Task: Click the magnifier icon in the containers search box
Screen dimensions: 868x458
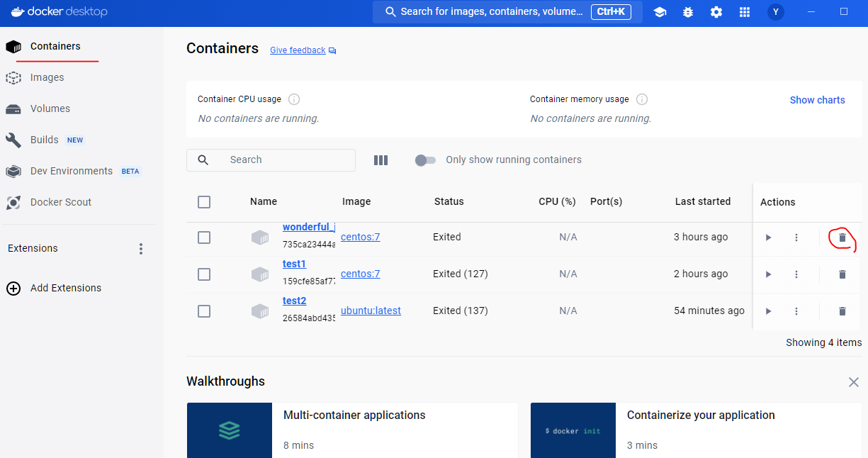Action: [203, 160]
